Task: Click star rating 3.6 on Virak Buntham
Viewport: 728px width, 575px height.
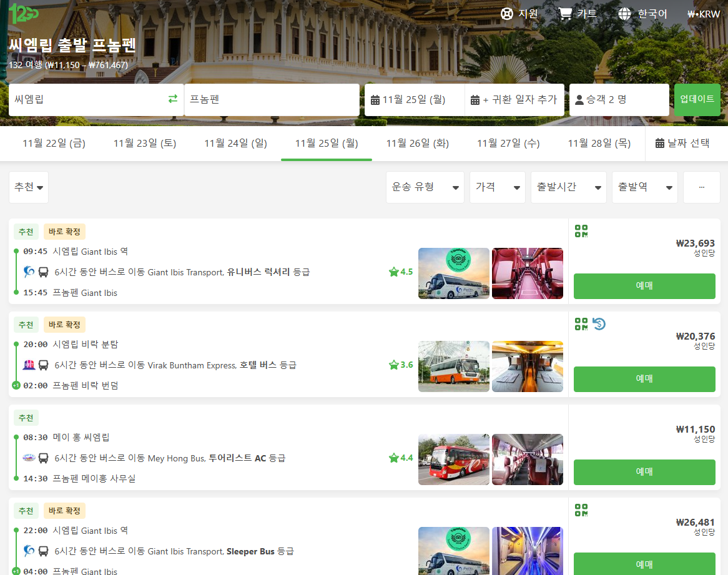Action: click(x=401, y=365)
